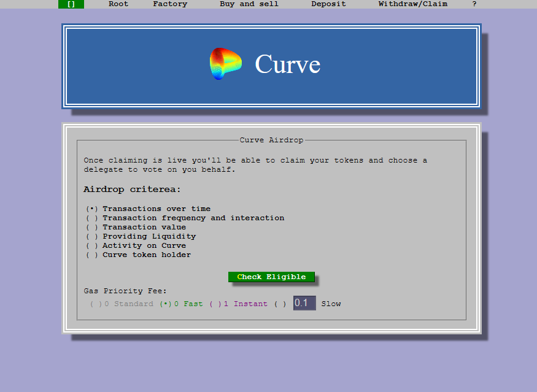Viewport: 537px width, 392px height.
Task: Select Transactions over time criterion
Action: 148,209
